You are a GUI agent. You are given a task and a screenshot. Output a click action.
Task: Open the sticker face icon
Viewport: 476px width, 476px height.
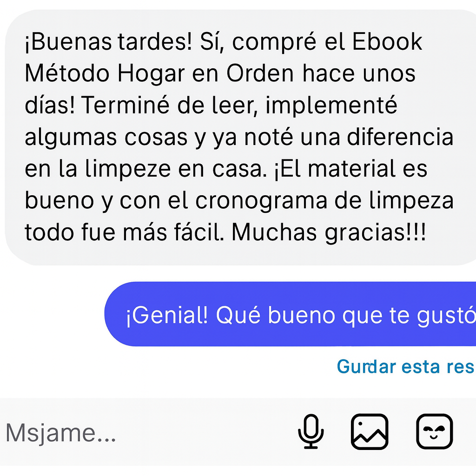click(435, 431)
